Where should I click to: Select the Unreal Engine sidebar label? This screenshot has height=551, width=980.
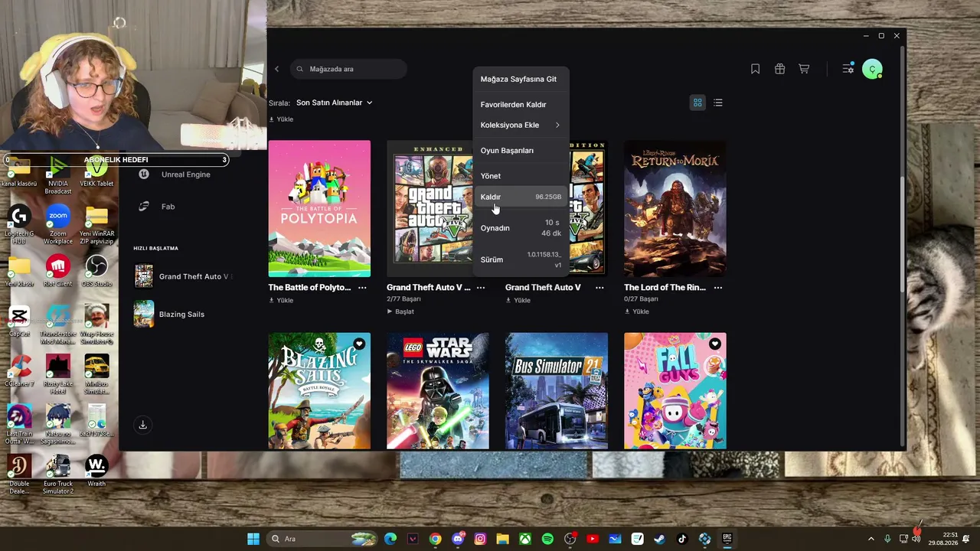185,174
